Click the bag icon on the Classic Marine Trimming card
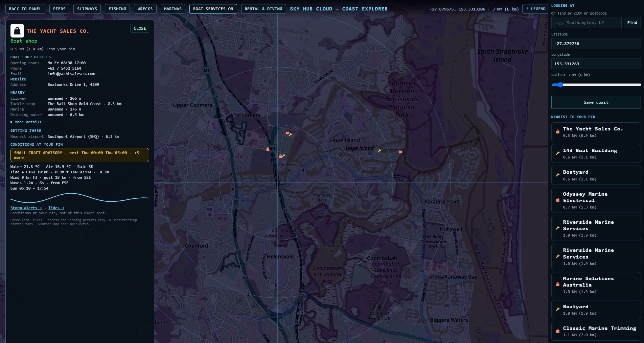The image size is (644, 343). (558, 331)
